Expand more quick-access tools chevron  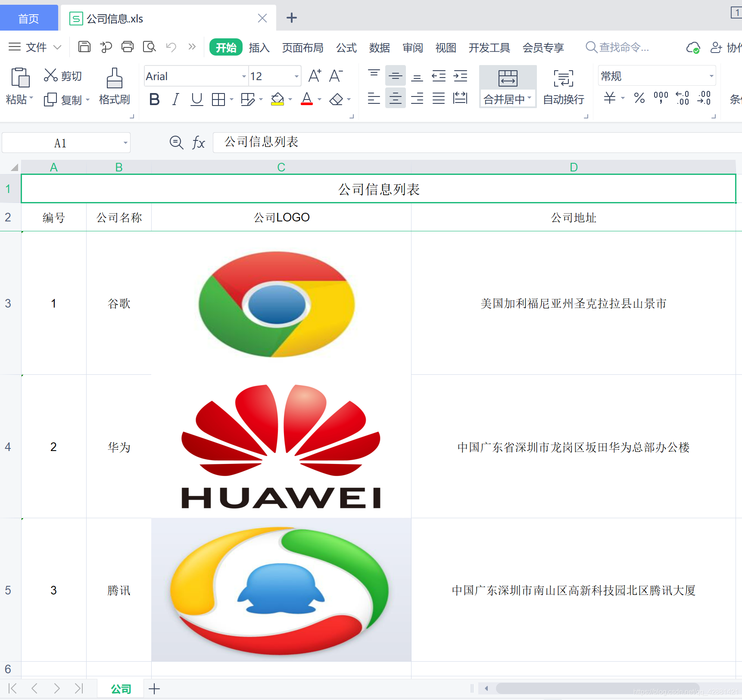point(192,47)
